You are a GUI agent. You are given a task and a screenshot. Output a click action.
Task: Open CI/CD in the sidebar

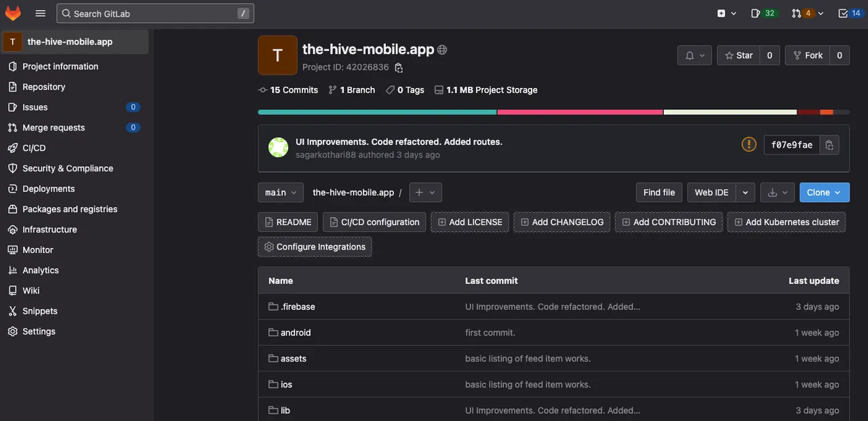pyautogui.click(x=34, y=148)
